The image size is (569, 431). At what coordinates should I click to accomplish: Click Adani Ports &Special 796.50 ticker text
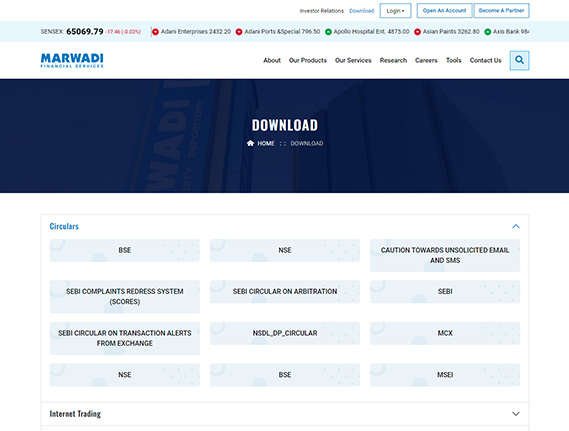click(282, 32)
